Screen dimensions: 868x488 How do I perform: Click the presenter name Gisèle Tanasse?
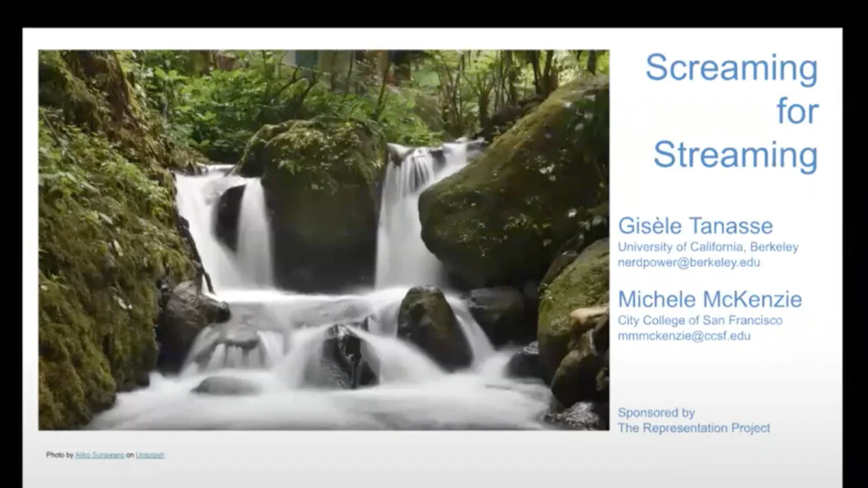(x=695, y=226)
